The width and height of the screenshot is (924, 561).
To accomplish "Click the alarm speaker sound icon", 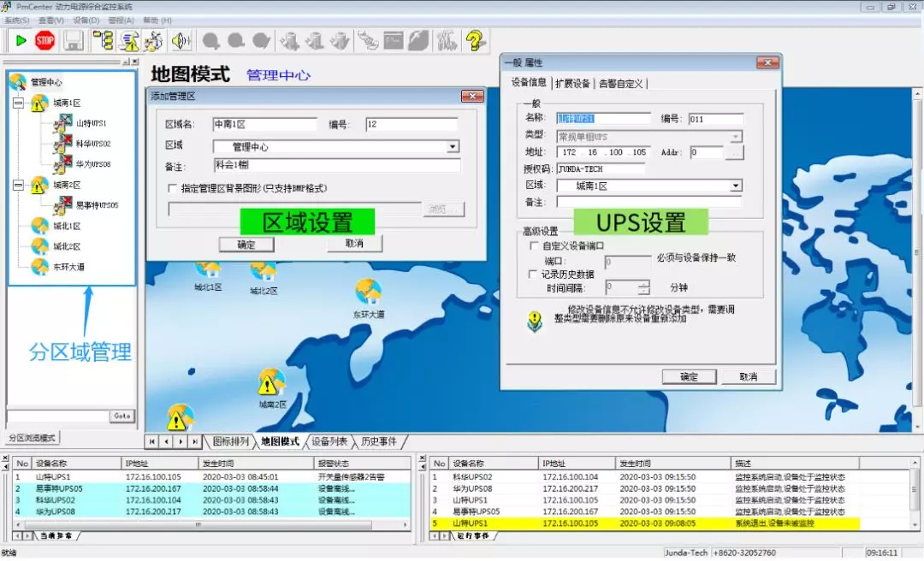I will 180,40.
